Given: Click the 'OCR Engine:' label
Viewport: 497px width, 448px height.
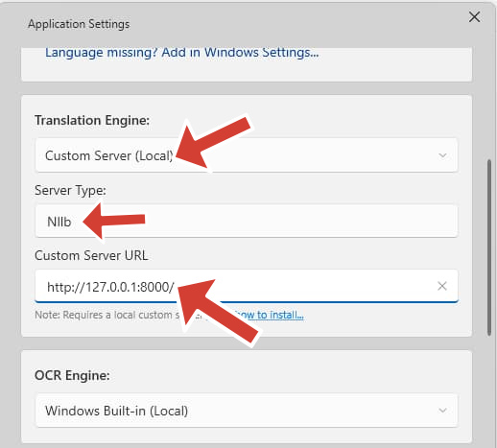Looking at the screenshot, I should [72, 375].
